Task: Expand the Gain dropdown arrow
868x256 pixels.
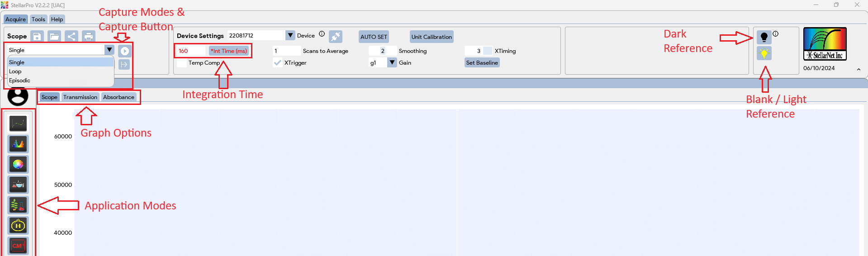Action: (x=392, y=62)
